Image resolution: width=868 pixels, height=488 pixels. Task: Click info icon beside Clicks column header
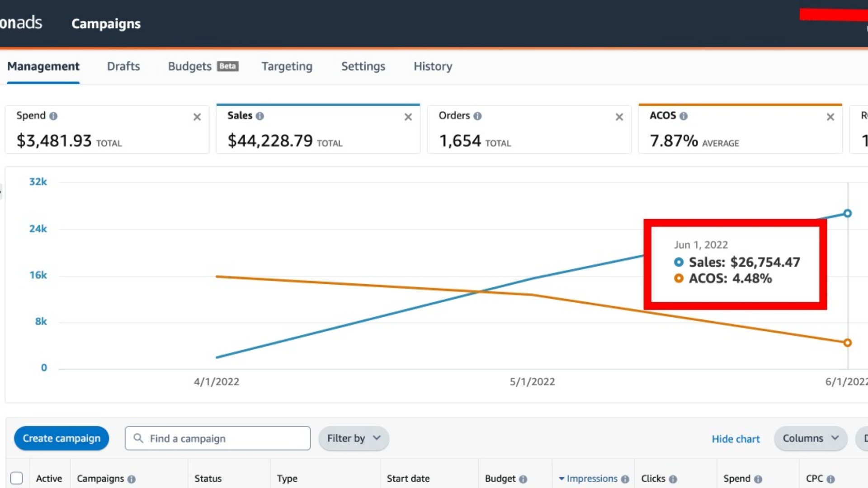tap(673, 479)
